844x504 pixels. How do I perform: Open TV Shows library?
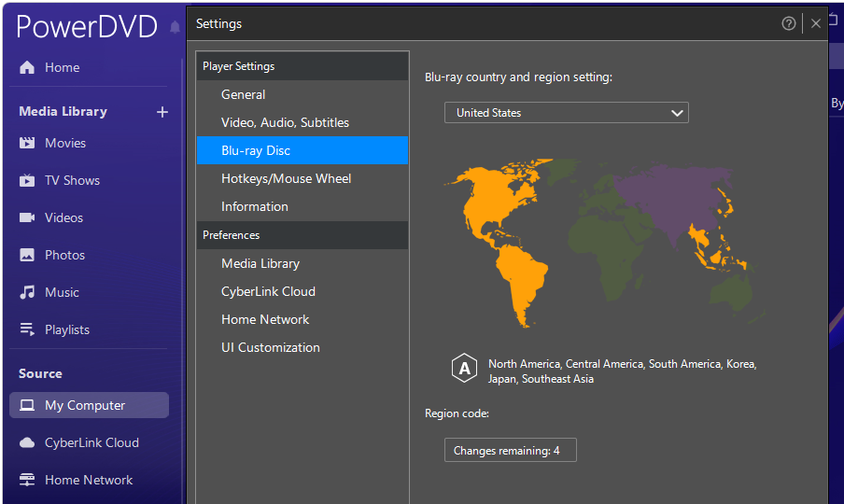tap(72, 180)
